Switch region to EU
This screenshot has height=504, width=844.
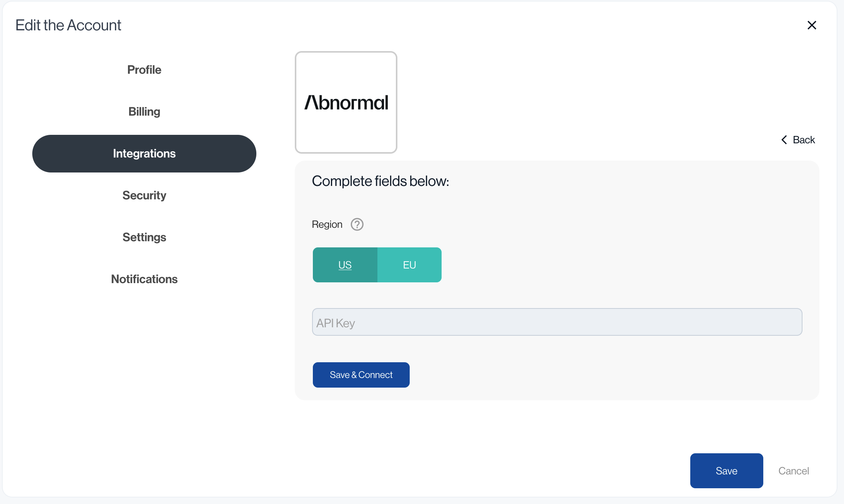[x=409, y=265]
